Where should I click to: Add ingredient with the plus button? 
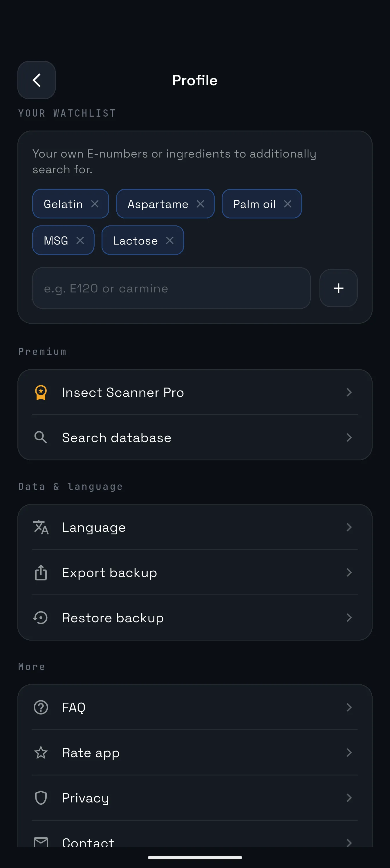click(338, 288)
